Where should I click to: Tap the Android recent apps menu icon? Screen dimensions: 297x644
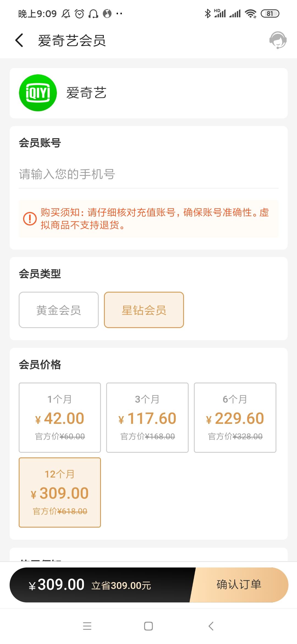(87, 626)
